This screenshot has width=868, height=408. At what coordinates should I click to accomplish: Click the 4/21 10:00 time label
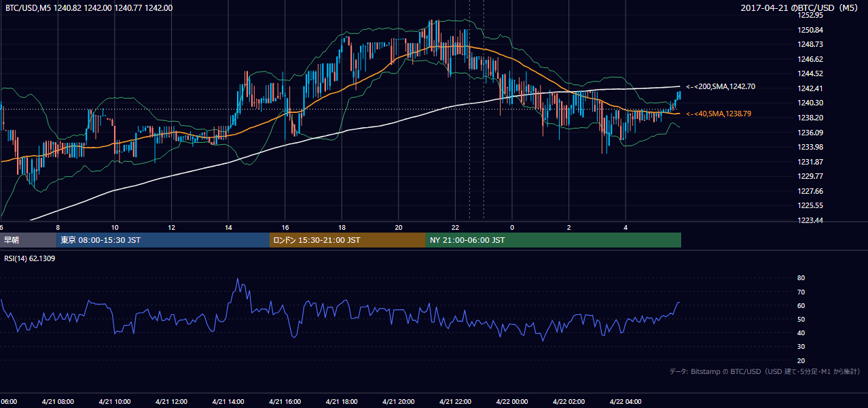[115, 402]
